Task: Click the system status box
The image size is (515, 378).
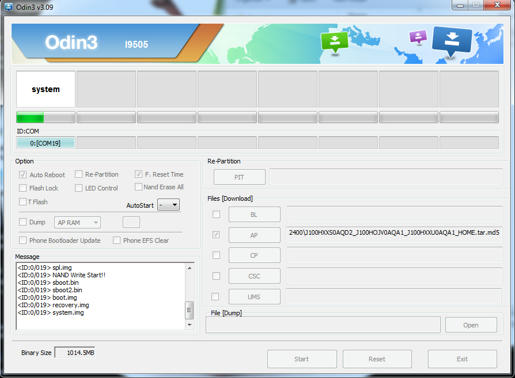Action: [46, 89]
